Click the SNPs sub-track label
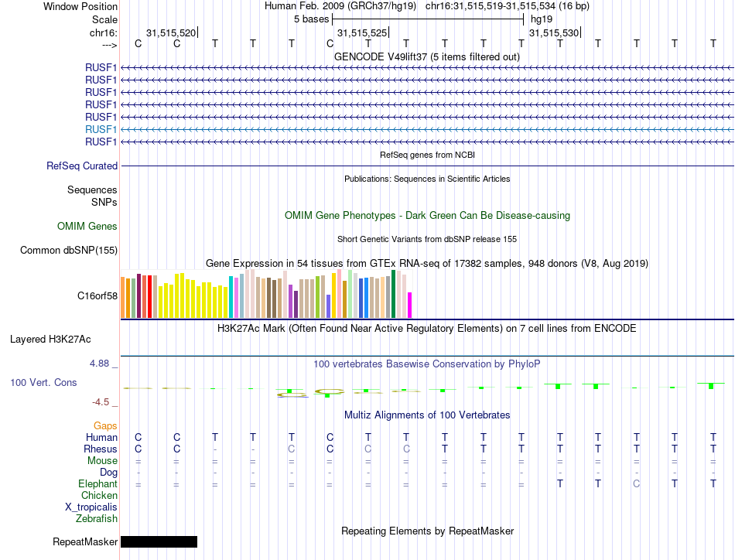Image resolution: width=735 pixels, height=560 pixels. [104, 202]
